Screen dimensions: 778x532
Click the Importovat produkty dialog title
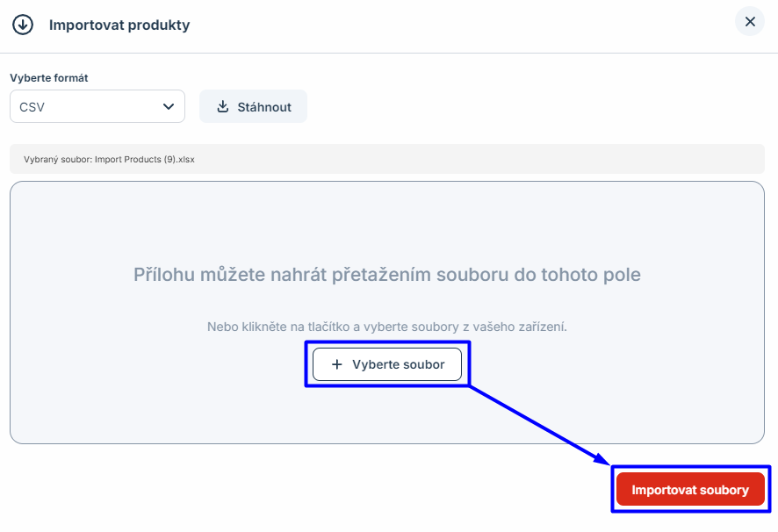click(119, 25)
